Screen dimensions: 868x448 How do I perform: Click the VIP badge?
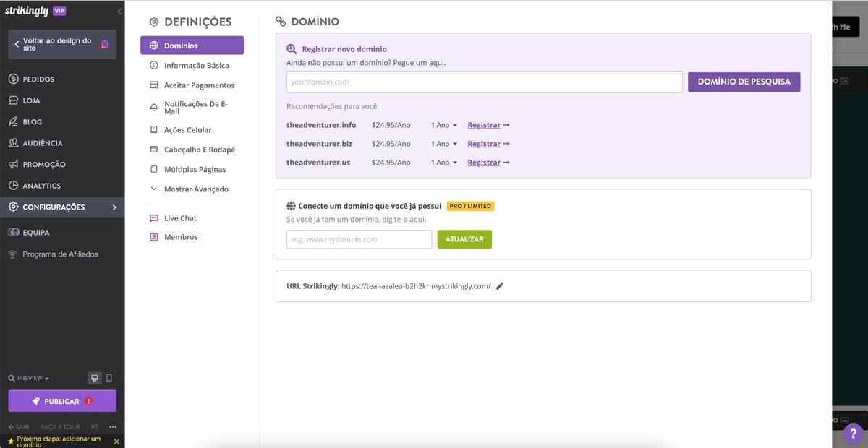(x=59, y=11)
